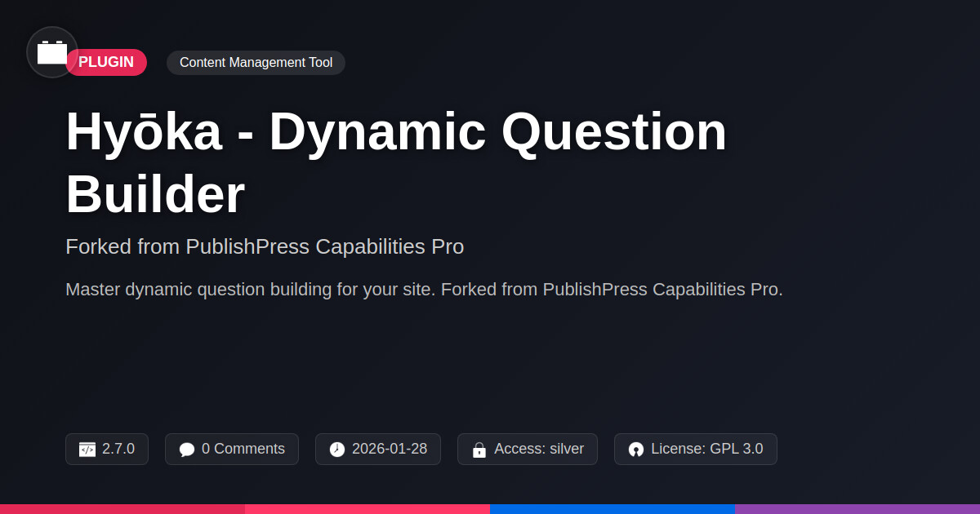980x514 pixels.
Task: Select the Access: silver label
Action: (538, 449)
